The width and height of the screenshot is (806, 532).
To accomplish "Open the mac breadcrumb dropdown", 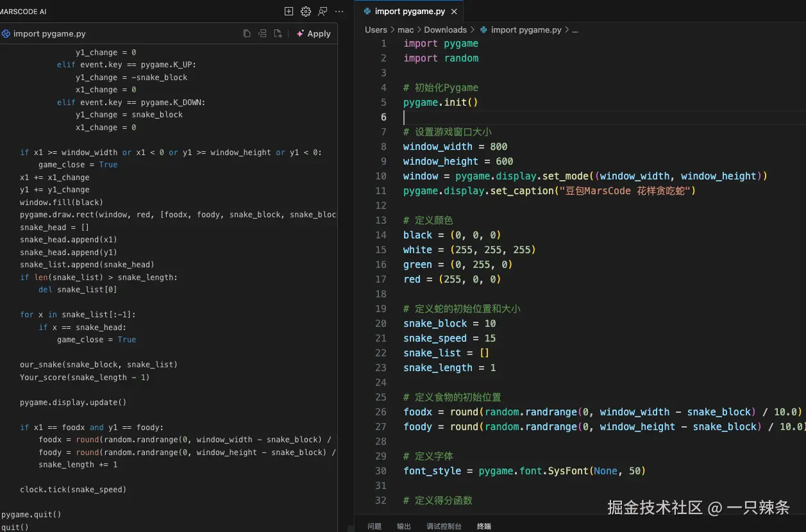I will [405, 29].
